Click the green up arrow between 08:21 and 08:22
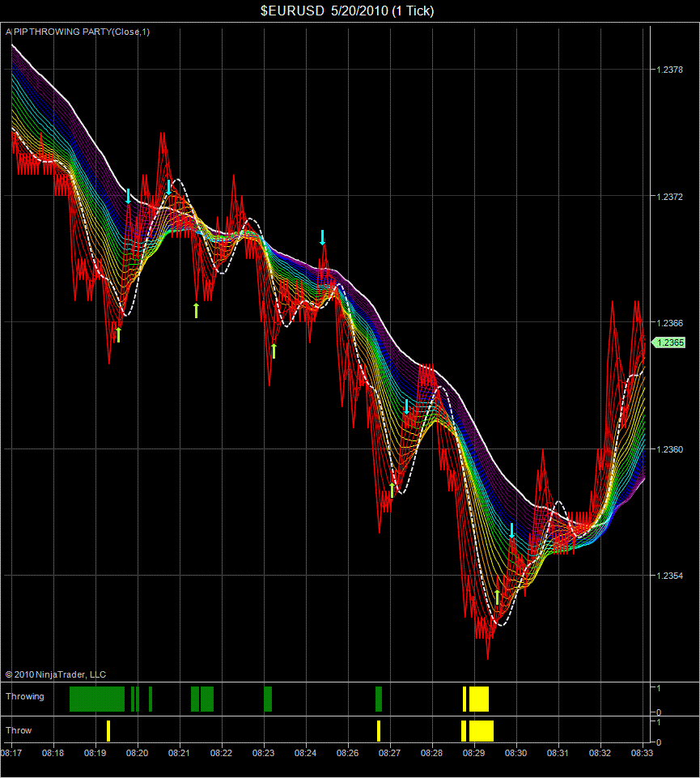700x778 pixels. (x=197, y=310)
